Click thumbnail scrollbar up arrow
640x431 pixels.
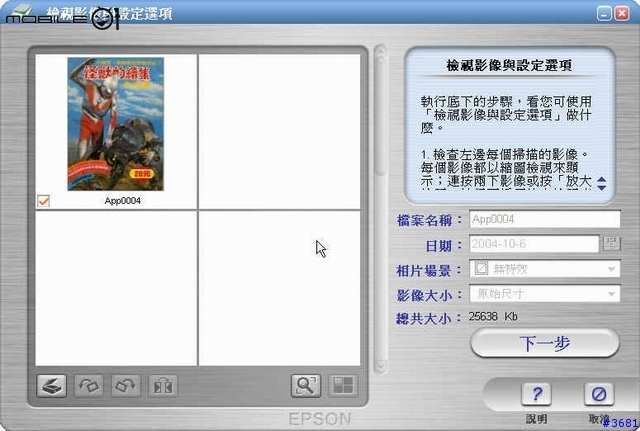(380, 51)
